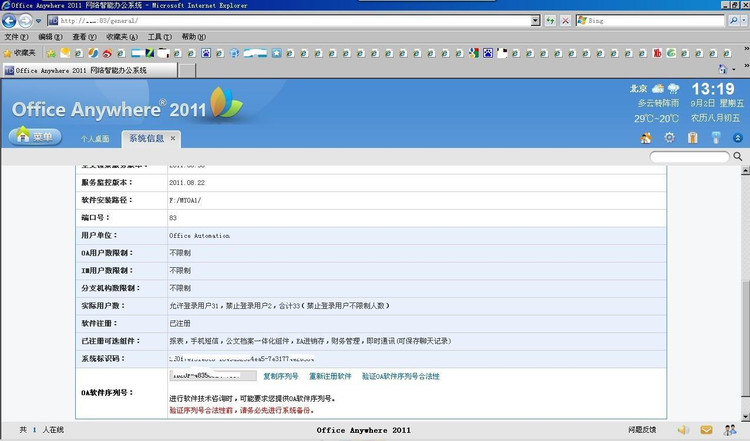This screenshot has width=750, height=441.
Task: Click the add-to-favorites-bar star icon
Action: coord(51,53)
